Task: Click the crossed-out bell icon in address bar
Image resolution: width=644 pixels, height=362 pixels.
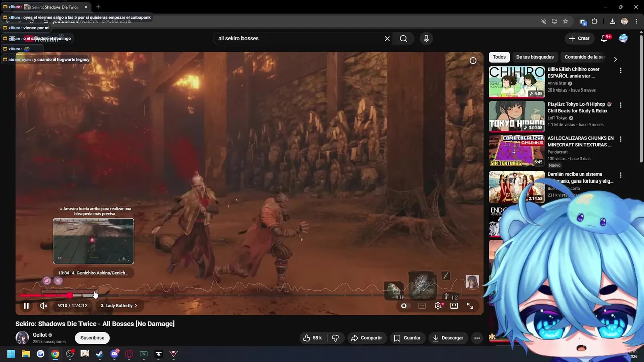Action: (x=543, y=21)
